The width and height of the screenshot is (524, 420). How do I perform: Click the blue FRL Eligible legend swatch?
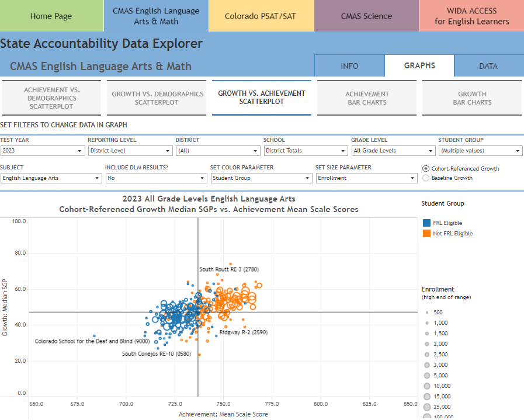coord(426,223)
